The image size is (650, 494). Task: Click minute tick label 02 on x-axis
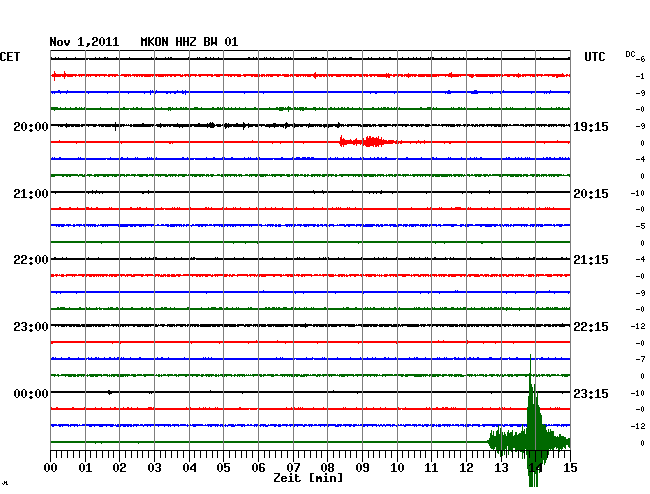pos(119,467)
